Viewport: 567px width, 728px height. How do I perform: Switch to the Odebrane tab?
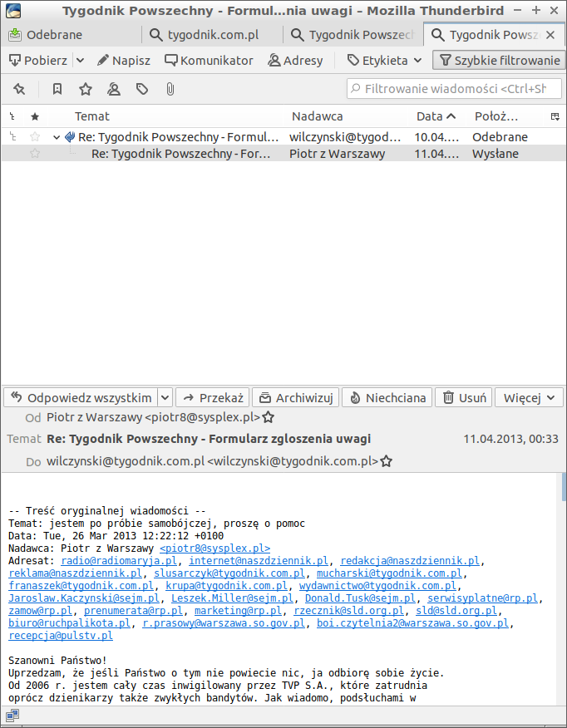[x=71, y=35]
